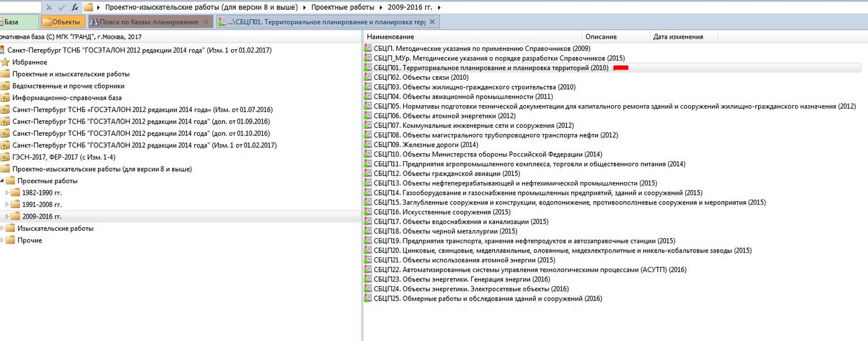Image resolution: width=868 pixels, height=341 pixels.
Task: Click the folder icon in breadcrumb path
Action: (89, 8)
